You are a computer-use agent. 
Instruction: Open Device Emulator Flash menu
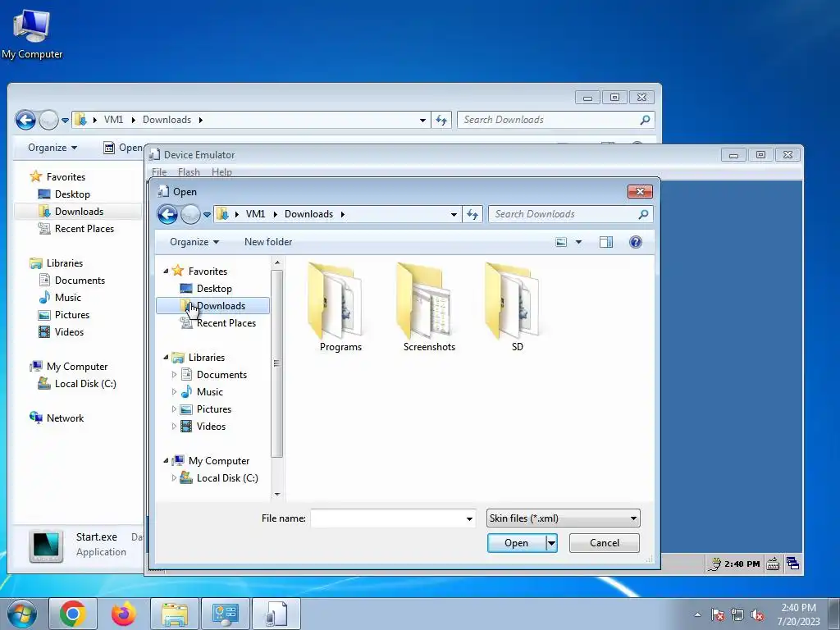189,172
